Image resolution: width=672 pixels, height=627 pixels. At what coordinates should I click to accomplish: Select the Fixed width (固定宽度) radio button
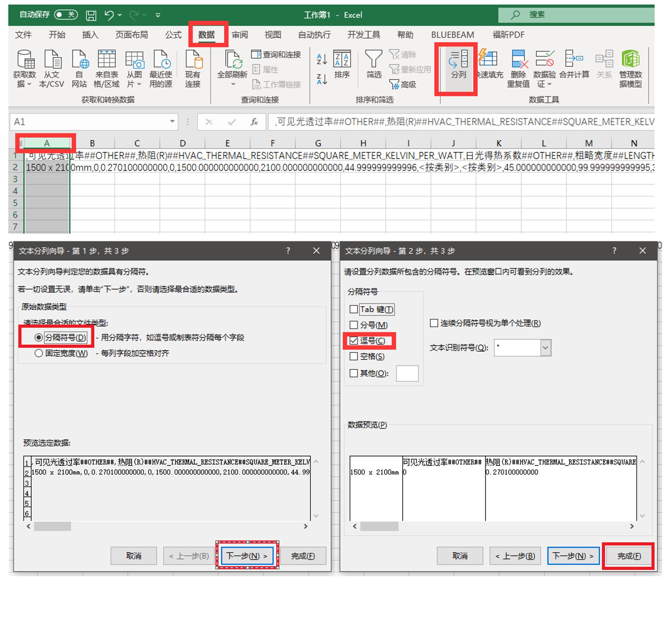[39, 353]
